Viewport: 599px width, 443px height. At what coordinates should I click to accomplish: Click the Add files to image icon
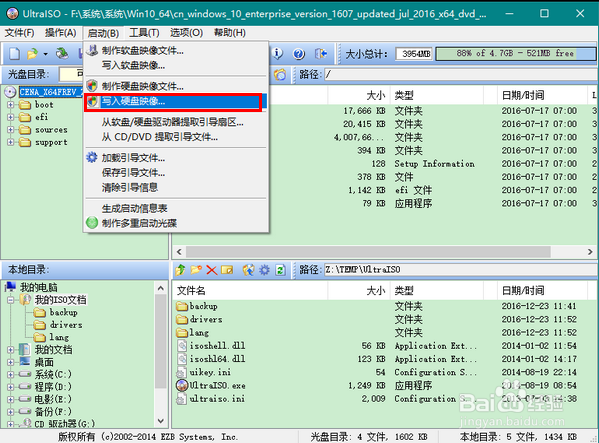tap(249, 270)
